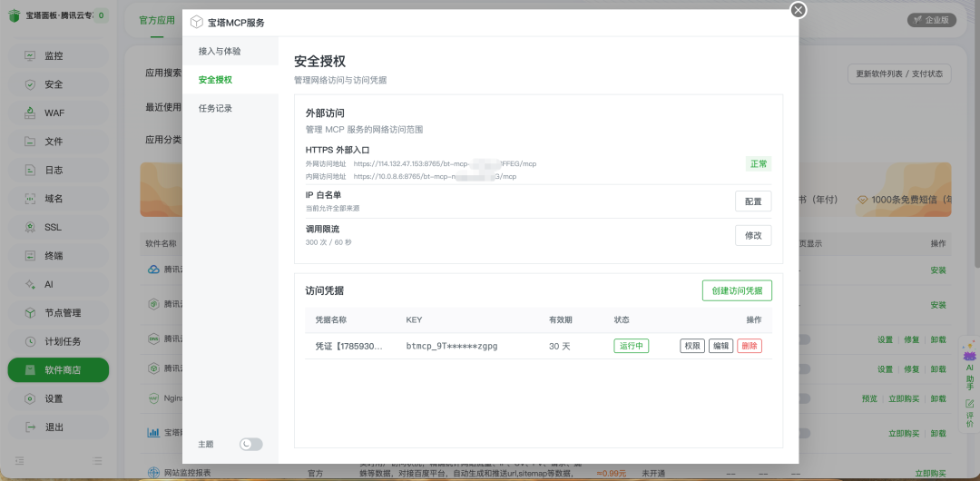The width and height of the screenshot is (980, 481).
Task: Click 权限 button for the credential
Action: coord(692,346)
